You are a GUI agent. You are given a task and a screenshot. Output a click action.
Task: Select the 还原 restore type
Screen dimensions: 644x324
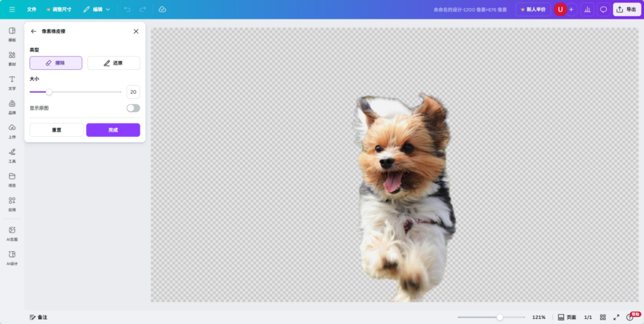[x=114, y=63]
